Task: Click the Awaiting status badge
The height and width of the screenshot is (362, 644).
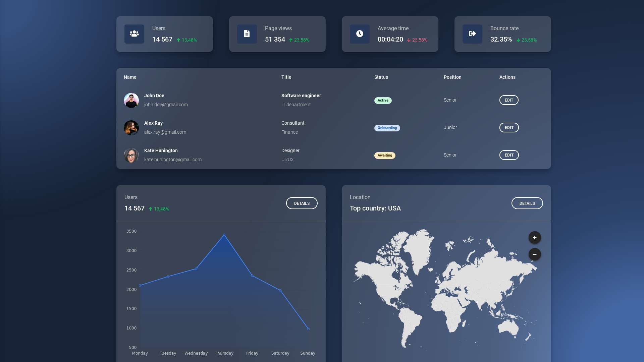Action: (385, 156)
